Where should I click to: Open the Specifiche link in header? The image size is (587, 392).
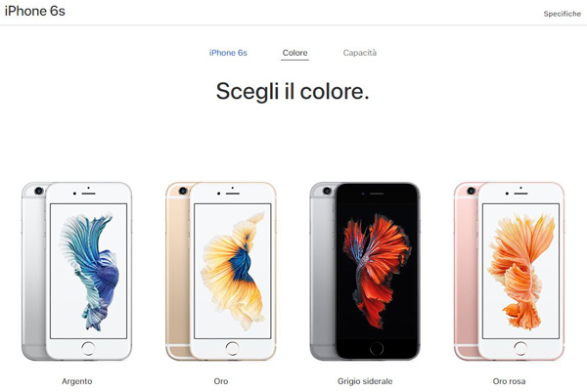[x=563, y=14]
